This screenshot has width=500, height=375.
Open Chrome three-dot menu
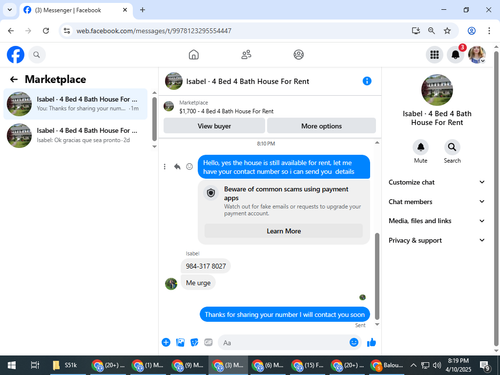click(x=489, y=31)
